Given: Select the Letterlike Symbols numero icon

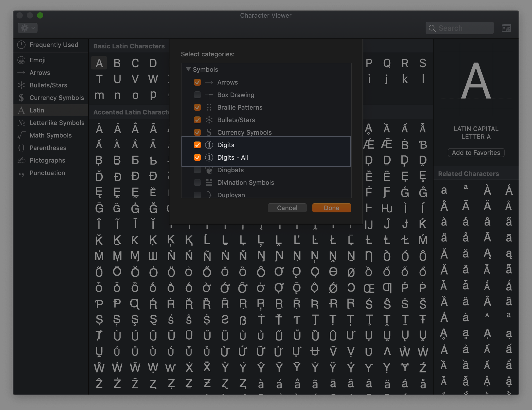Looking at the screenshot, I should pyautogui.click(x=21, y=123).
